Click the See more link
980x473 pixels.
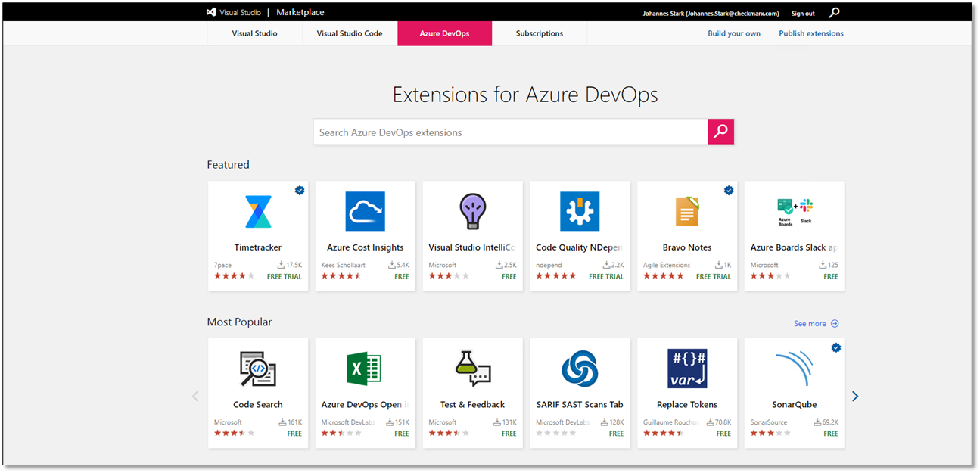(815, 324)
